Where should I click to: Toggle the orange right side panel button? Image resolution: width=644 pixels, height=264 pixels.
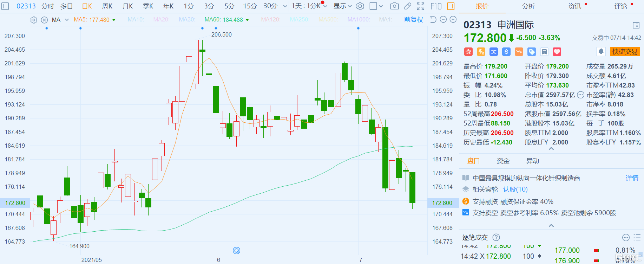pyautogui.click(x=451, y=6)
